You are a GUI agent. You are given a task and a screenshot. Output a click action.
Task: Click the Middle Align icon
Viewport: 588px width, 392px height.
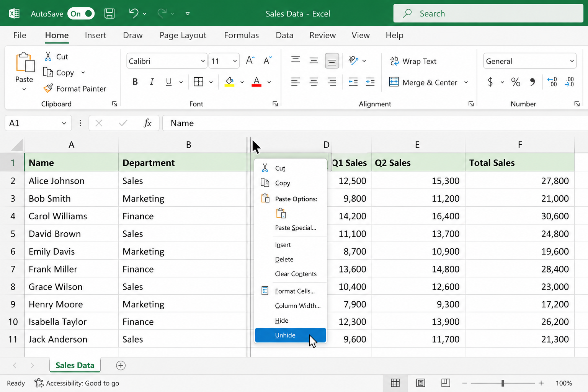coord(314,60)
